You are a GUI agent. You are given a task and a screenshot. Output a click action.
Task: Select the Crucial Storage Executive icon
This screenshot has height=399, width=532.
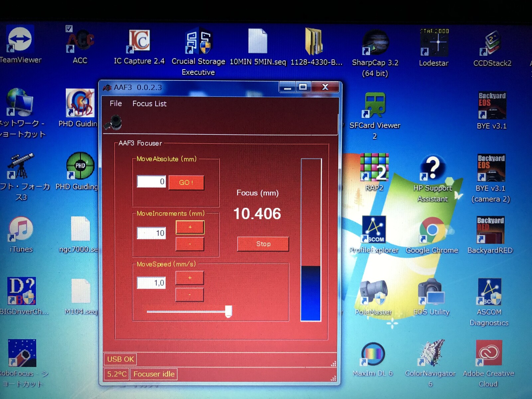pyautogui.click(x=198, y=52)
